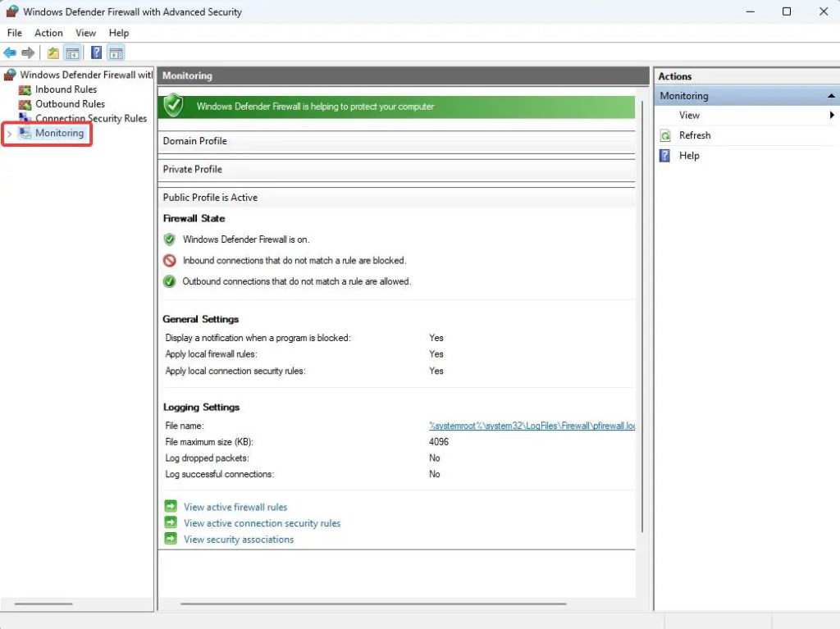Click Help in the Actions pane
The image size is (840, 629).
click(689, 155)
